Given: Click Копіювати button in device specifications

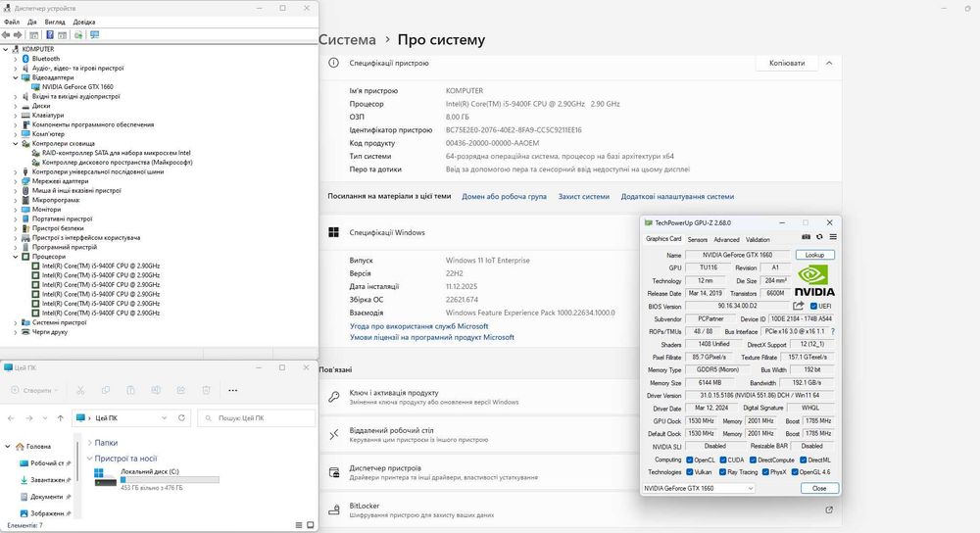Looking at the screenshot, I should pyautogui.click(x=787, y=63).
